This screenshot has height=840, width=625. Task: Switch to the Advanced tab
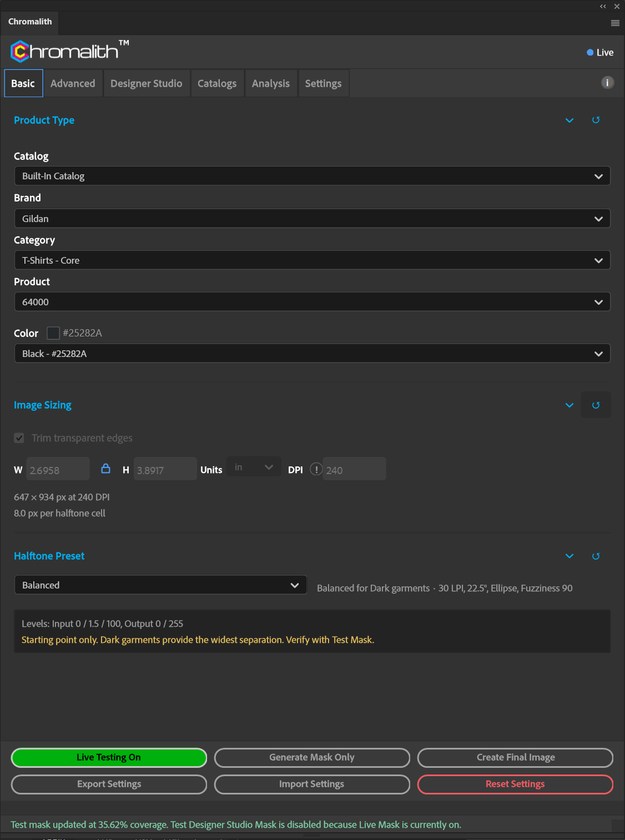pyautogui.click(x=73, y=83)
